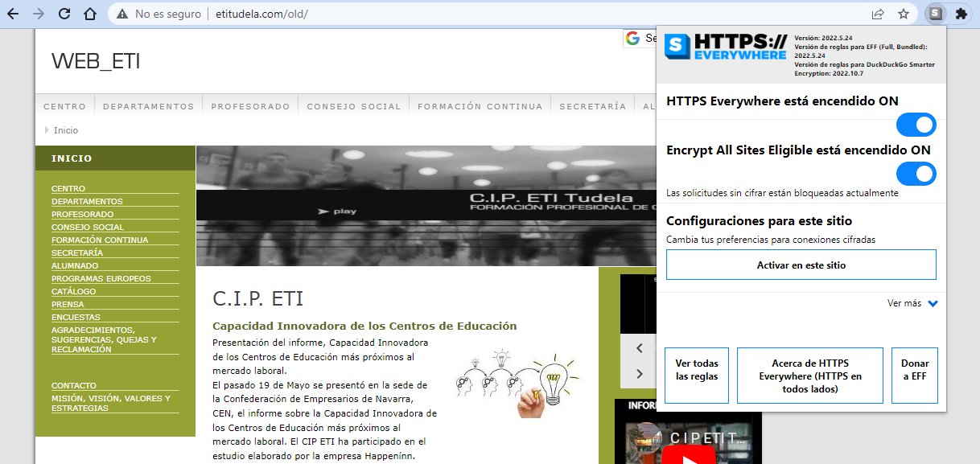Open the PROGRAMAS EUROPEOS sidebar link
This screenshot has width=980, height=464.
[x=101, y=278]
